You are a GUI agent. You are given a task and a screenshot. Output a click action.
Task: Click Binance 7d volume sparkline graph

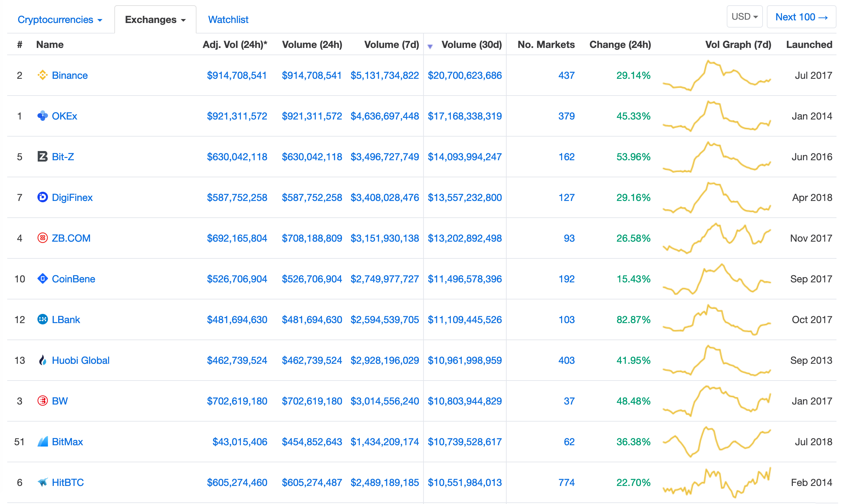[717, 76]
